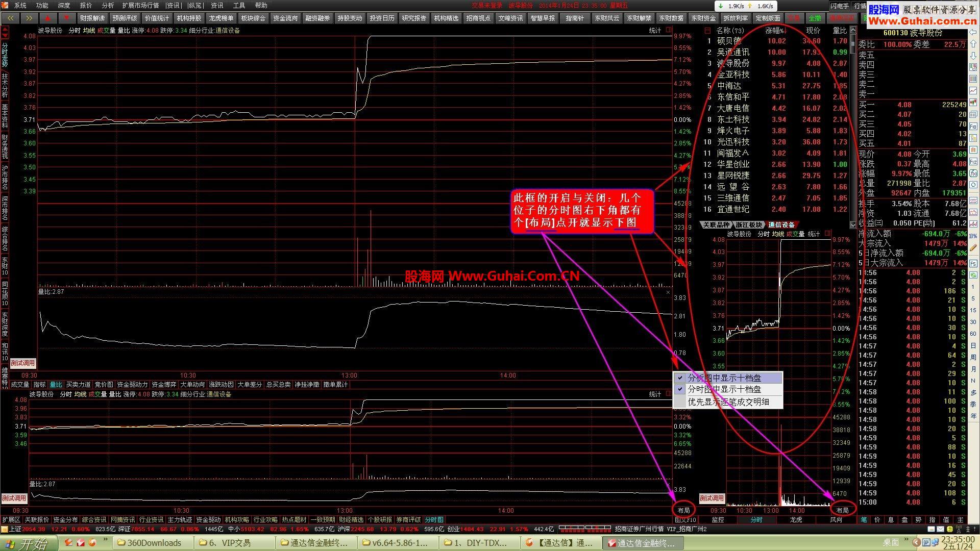Open the 统计 option above the lower chart
This screenshot has width=980, height=551.
[655, 394]
